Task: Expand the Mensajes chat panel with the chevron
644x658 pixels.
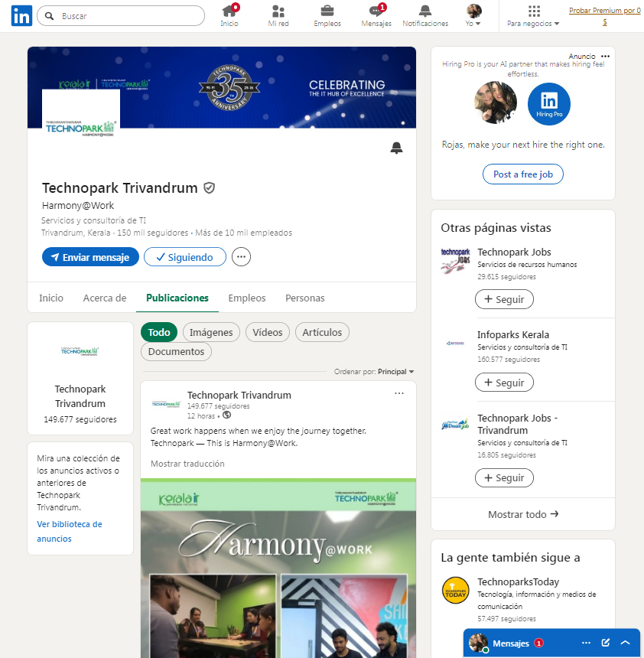Action: pos(625,643)
